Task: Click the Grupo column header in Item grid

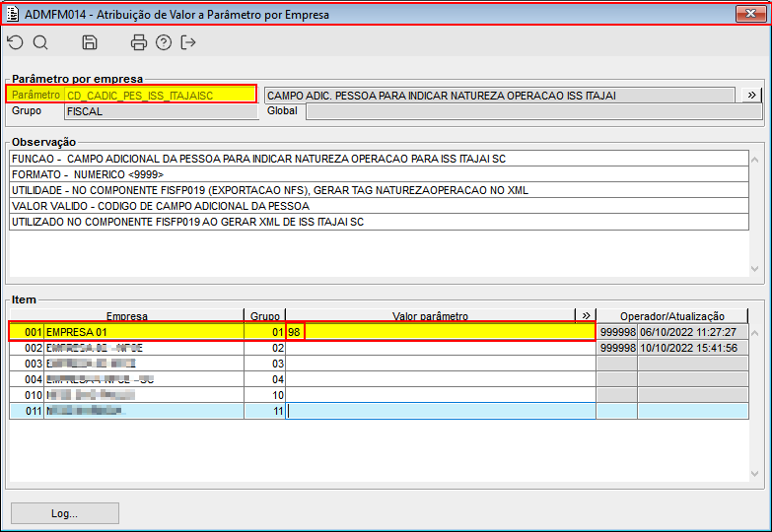Action: pos(265,316)
